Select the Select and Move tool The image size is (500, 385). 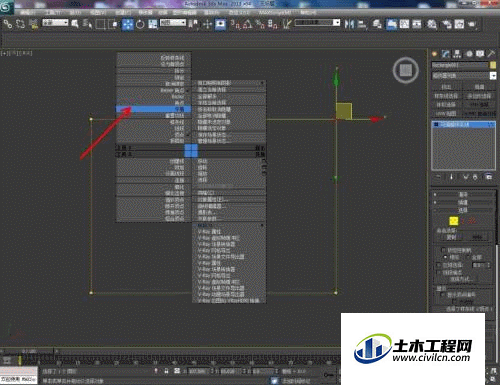point(128,24)
